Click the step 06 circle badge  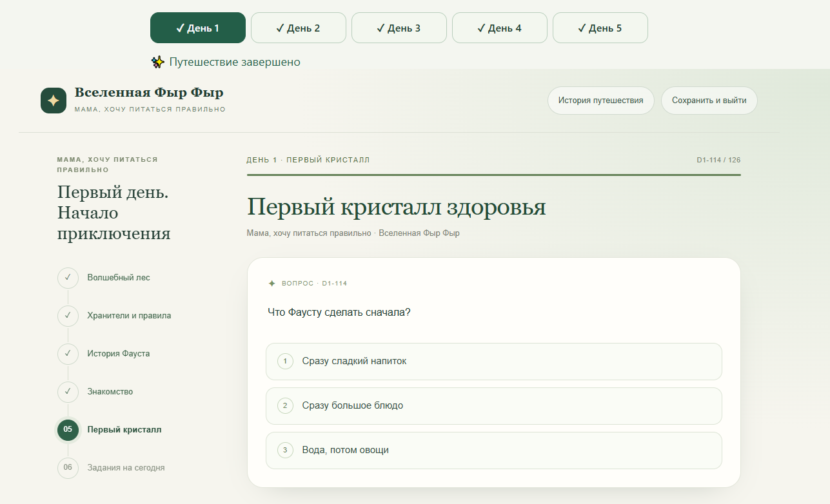click(68, 468)
